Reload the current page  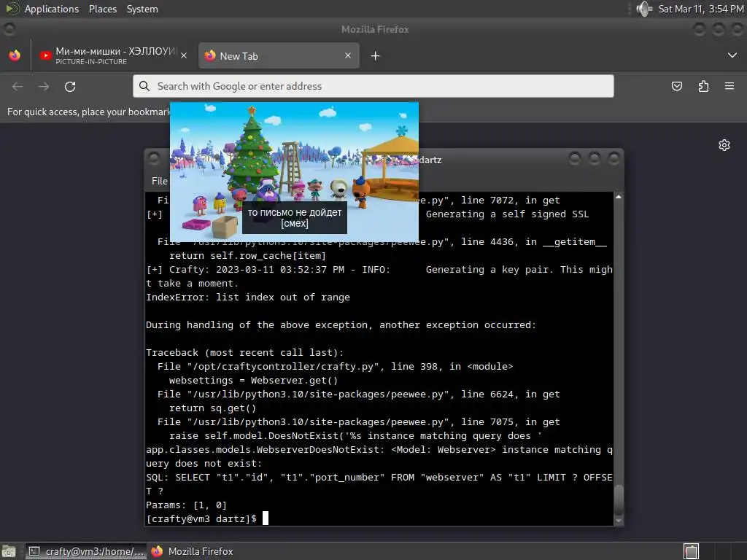[x=70, y=87]
